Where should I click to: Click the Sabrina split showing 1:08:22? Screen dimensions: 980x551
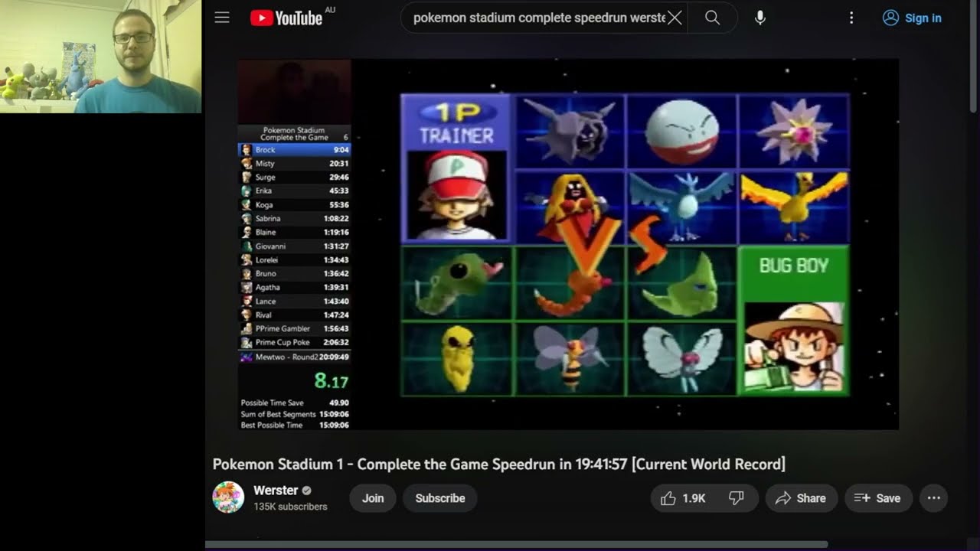pos(295,219)
